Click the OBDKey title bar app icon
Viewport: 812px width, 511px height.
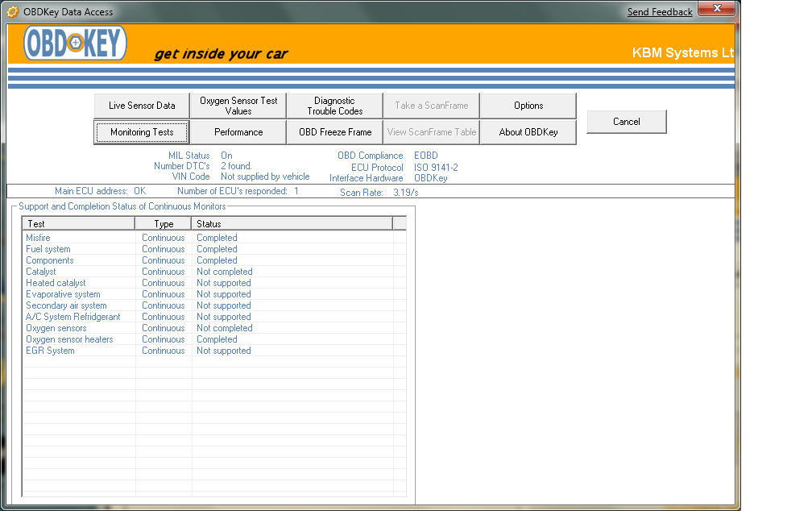tap(13, 12)
